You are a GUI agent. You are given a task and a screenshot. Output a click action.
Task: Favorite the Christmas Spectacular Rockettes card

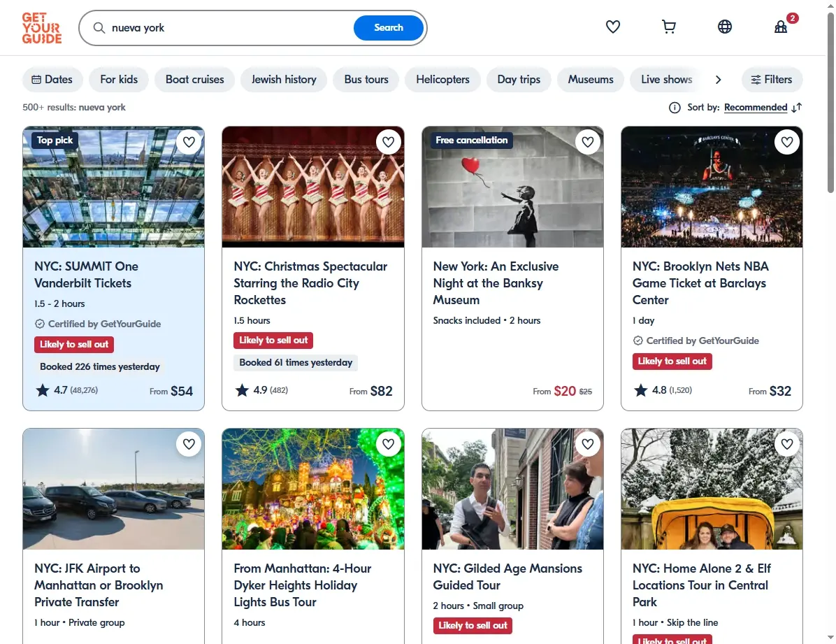coord(388,142)
